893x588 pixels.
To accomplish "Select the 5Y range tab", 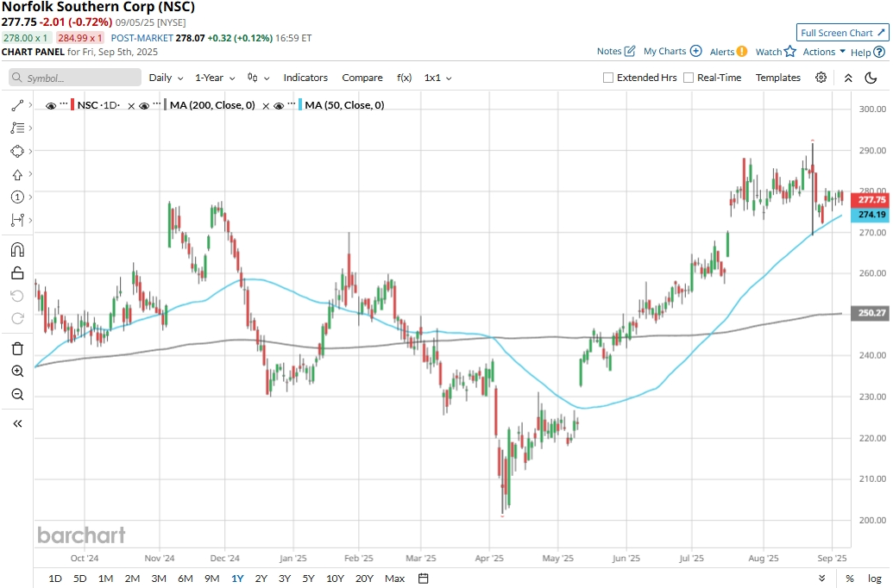I will pyautogui.click(x=308, y=579).
